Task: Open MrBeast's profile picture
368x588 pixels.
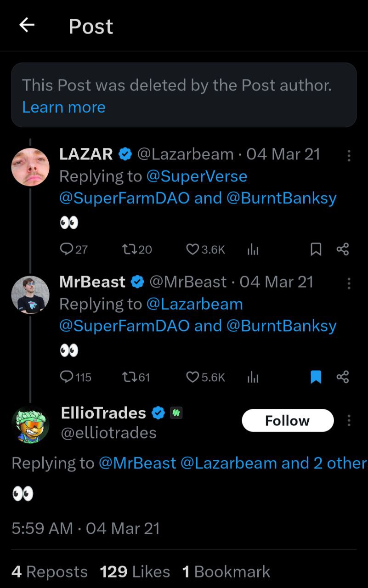Action: pyautogui.click(x=30, y=294)
